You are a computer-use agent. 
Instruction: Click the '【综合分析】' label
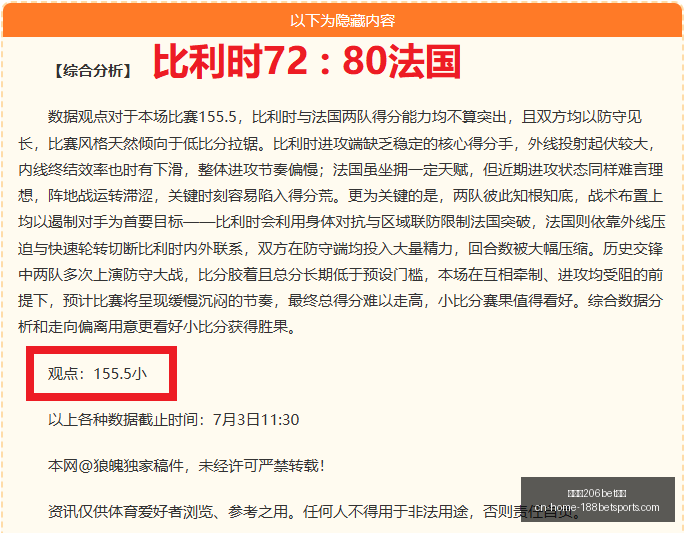(93, 70)
